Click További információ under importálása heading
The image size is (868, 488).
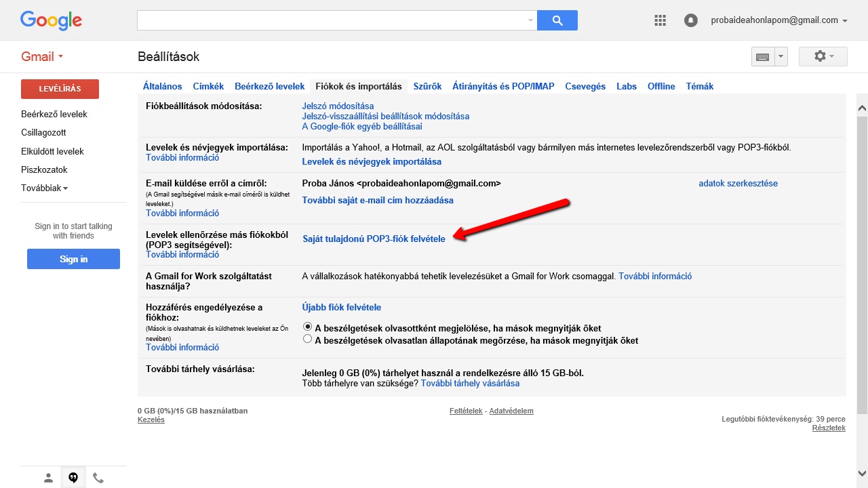pyautogui.click(x=182, y=157)
